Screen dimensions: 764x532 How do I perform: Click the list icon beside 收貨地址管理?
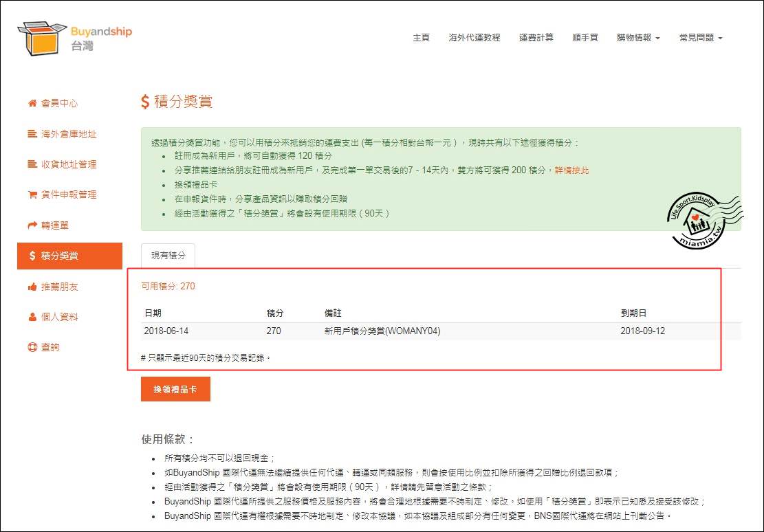coord(32,164)
